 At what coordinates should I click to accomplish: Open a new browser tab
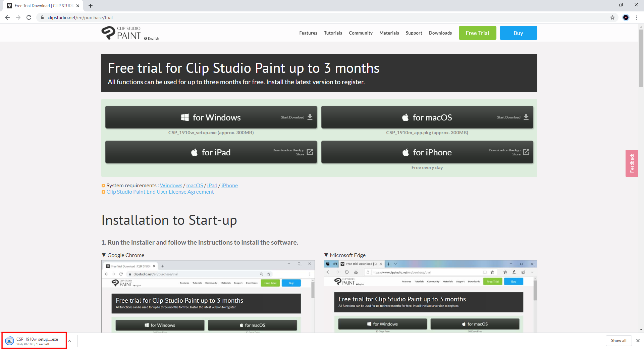91,6
